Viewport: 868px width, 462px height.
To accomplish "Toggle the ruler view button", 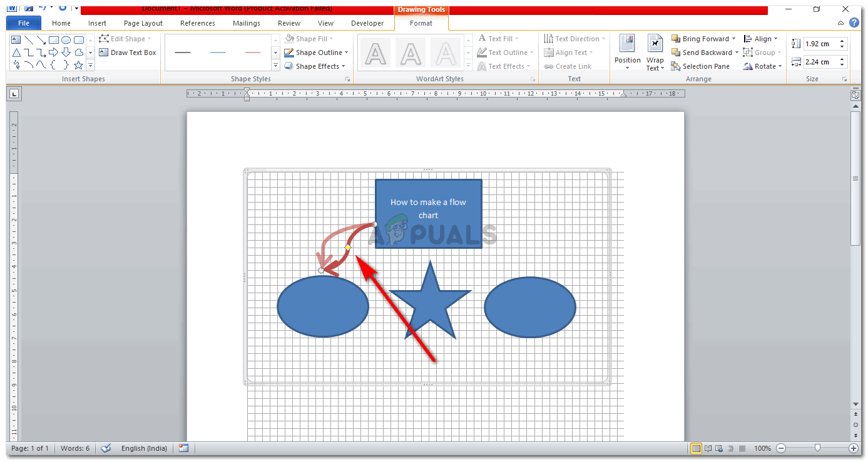I will [855, 95].
